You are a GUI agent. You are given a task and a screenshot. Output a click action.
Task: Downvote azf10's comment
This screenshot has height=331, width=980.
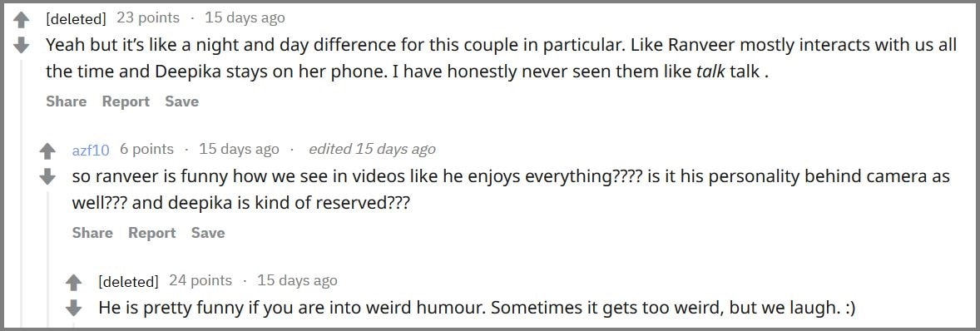(x=47, y=177)
